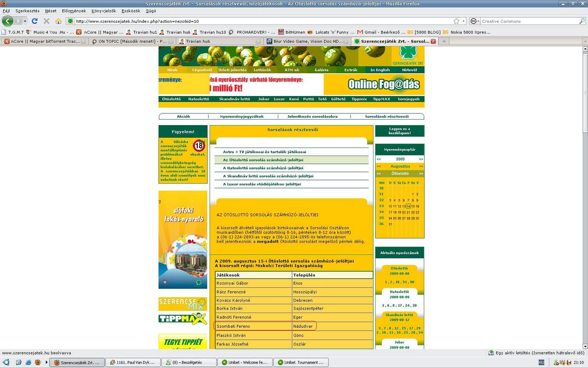Open the Előzmények menu
This screenshot has width=588, height=368.
coord(74,11)
